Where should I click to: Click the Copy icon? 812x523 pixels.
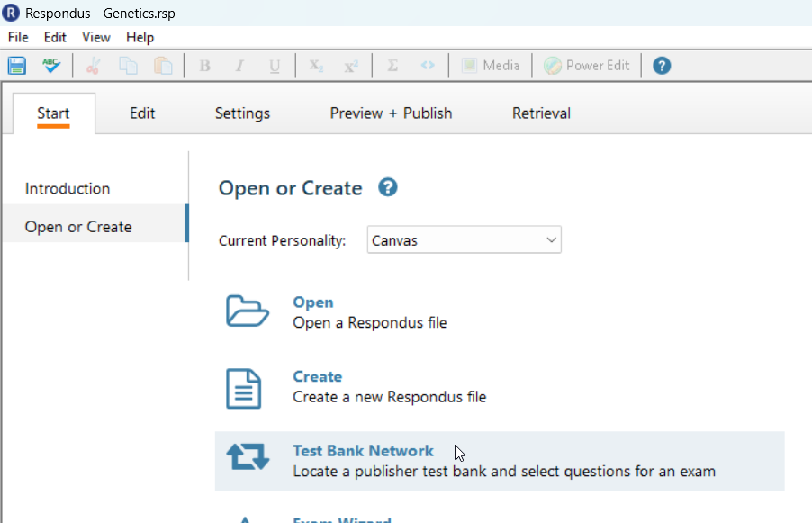point(128,65)
